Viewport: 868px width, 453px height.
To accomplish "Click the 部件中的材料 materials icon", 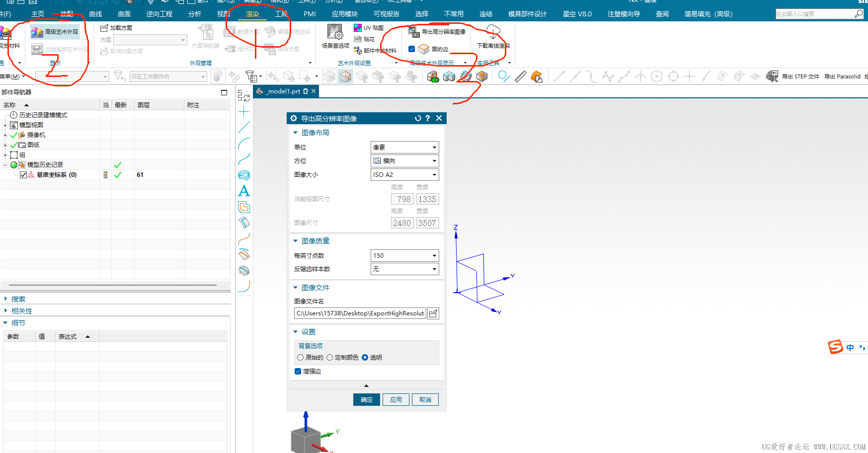I will (358, 50).
